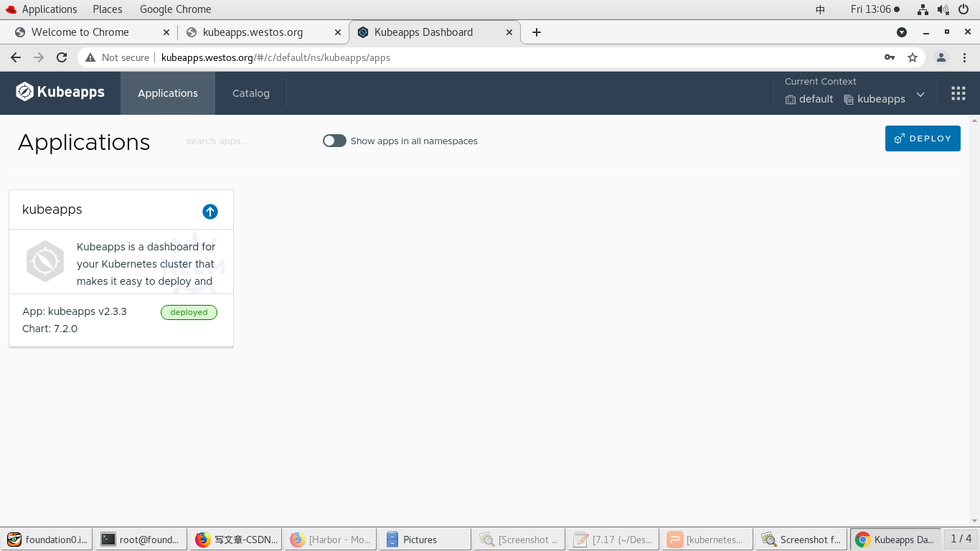Click 'Chart: 7.2.0' text
Viewport: 980px width, 551px height.
tap(50, 329)
